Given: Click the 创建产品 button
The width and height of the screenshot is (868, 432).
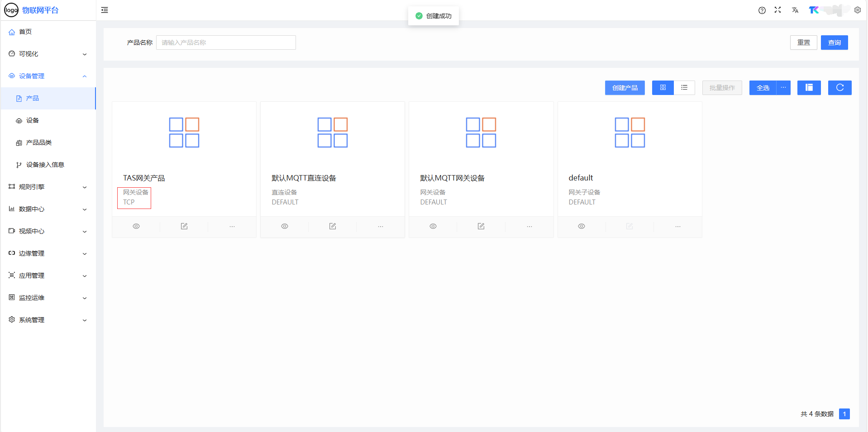Looking at the screenshot, I should click(625, 88).
